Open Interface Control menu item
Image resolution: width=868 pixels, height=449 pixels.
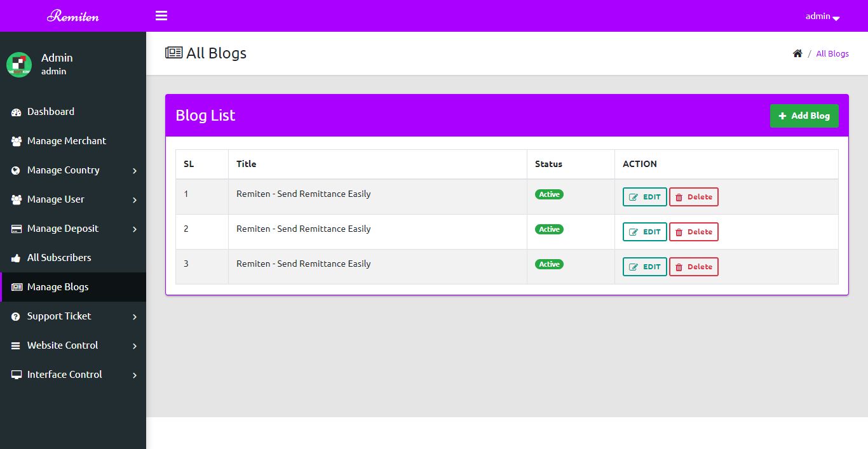pyautogui.click(x=64, y=375)
